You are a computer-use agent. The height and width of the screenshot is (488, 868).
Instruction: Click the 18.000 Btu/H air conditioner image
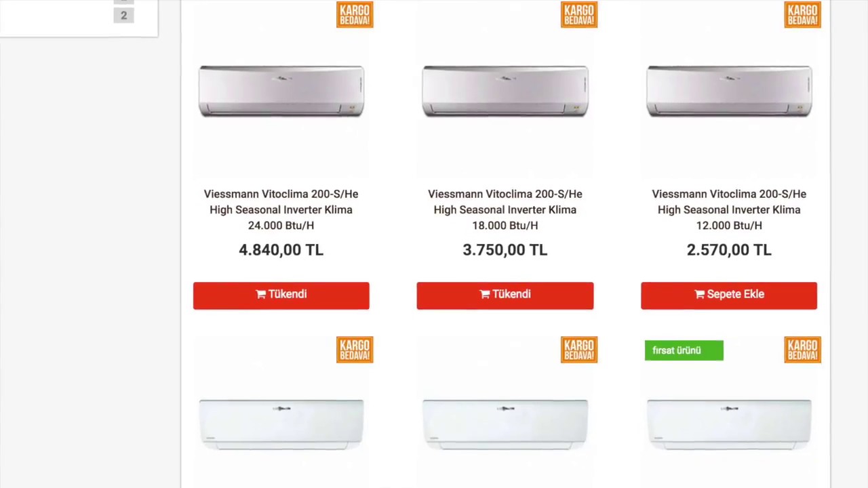click(x=505, y=91)
